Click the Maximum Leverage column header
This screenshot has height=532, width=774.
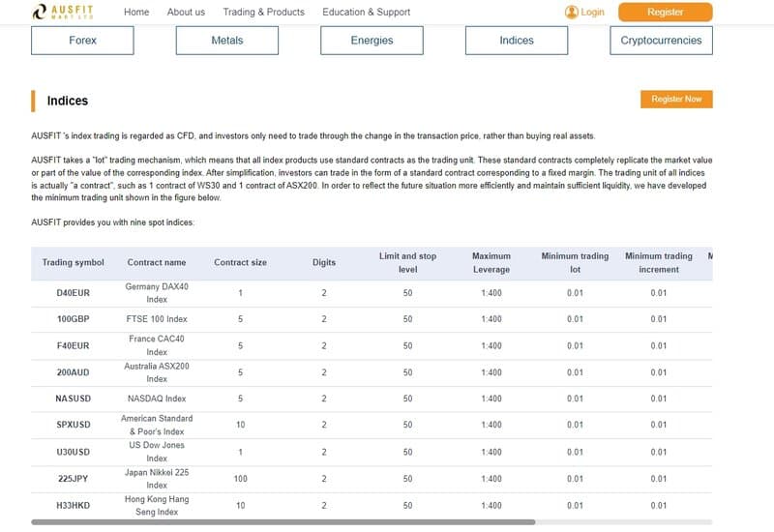click(491, 262)
